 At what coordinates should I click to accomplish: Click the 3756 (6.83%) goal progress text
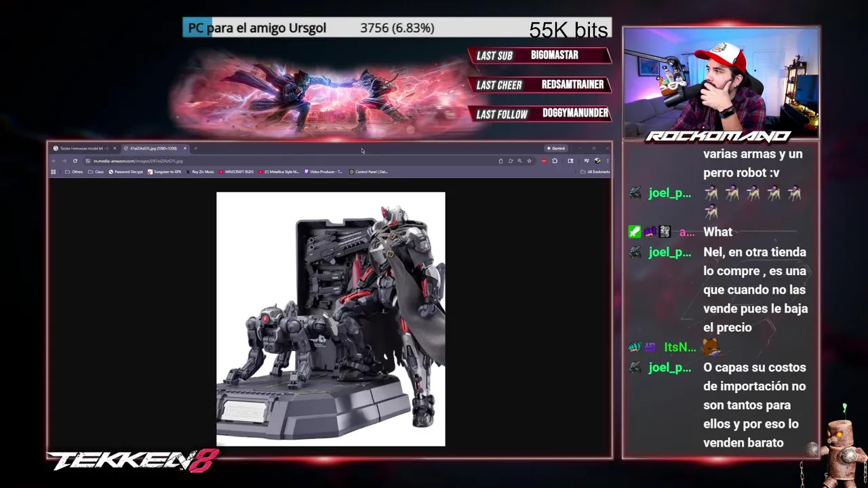[x=397, y=28]
